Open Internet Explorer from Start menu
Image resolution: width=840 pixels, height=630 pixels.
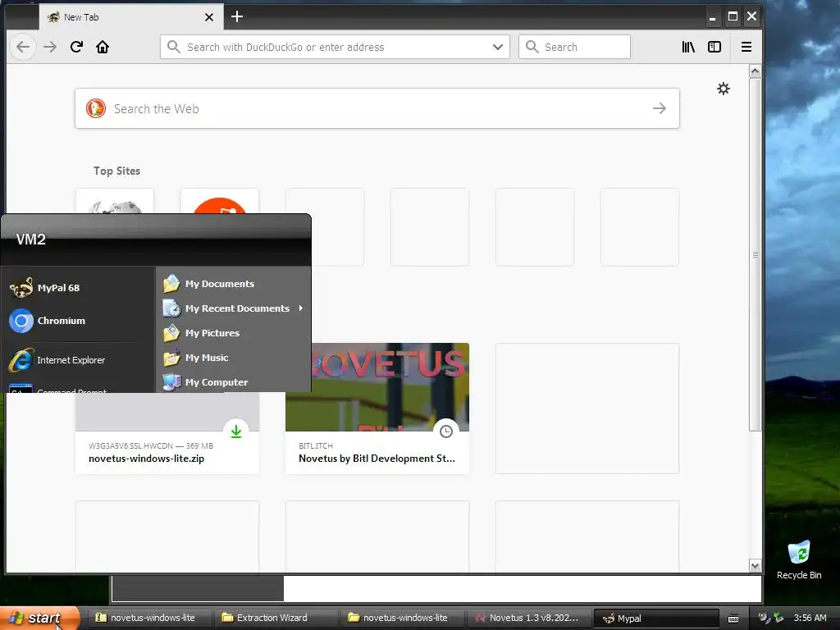pos(77,360)
